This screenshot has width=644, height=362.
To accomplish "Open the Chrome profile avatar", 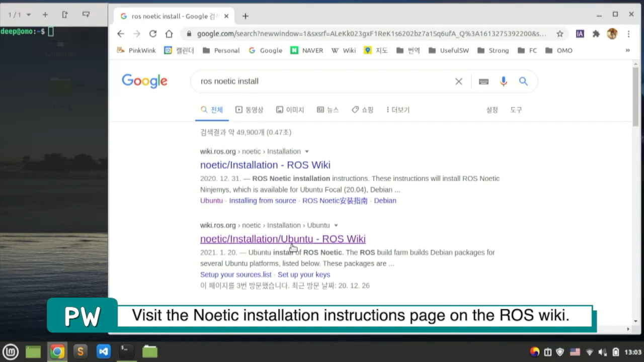I will pyautogui.click(x=612, y=34).
